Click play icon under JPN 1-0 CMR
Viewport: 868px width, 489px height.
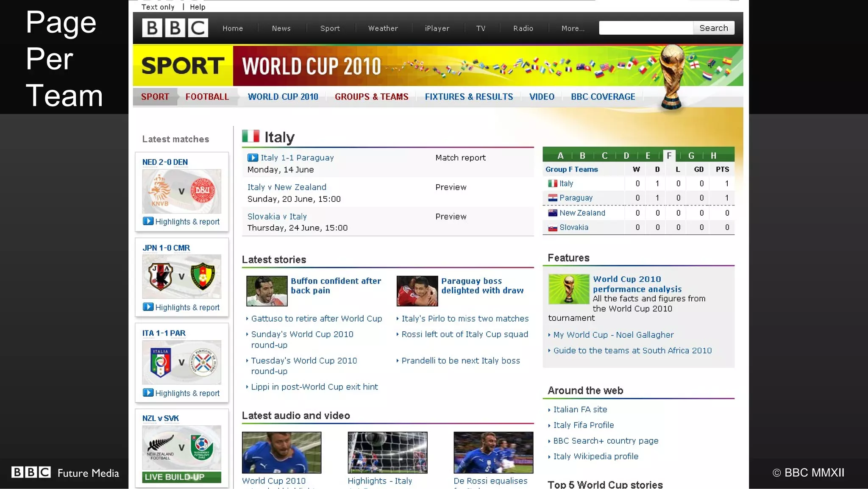point(148,307)
